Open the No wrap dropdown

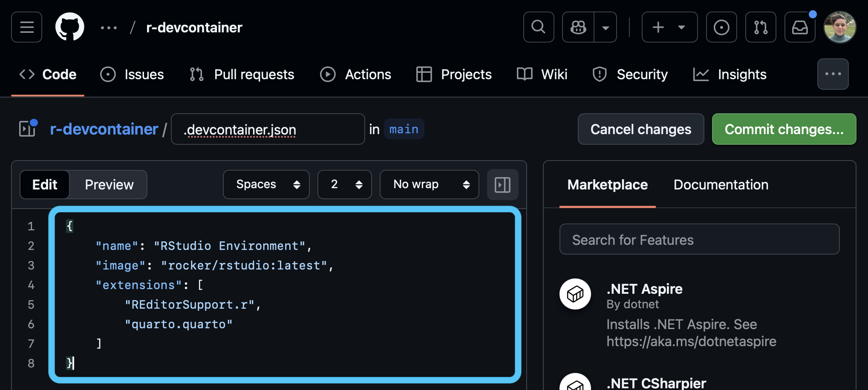(x=430, y=184)
